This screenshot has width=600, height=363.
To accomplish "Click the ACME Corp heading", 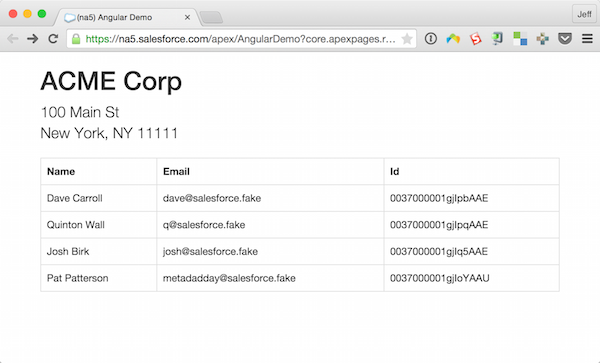I will tap(111, 81).
